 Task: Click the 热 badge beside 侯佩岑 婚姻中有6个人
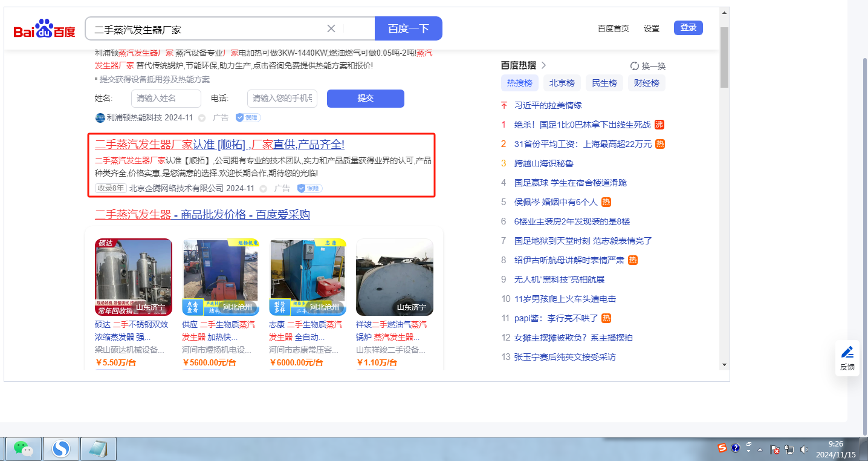point(606,202)
